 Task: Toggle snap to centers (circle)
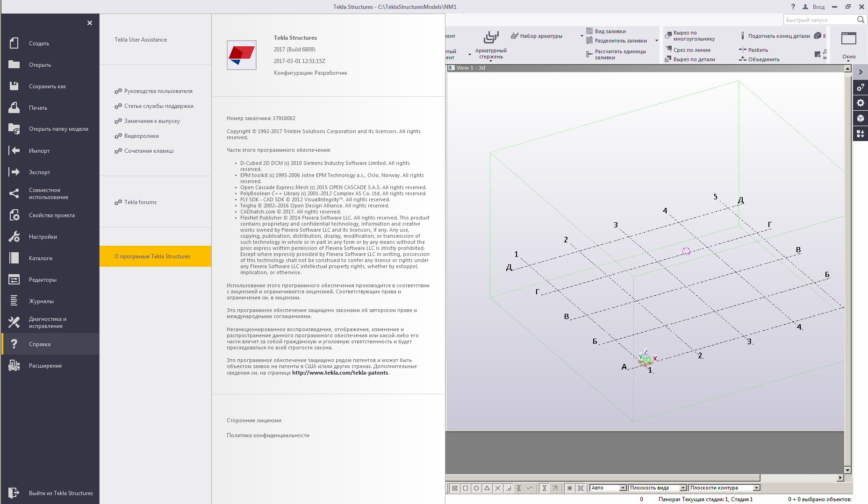pos(476,488)
